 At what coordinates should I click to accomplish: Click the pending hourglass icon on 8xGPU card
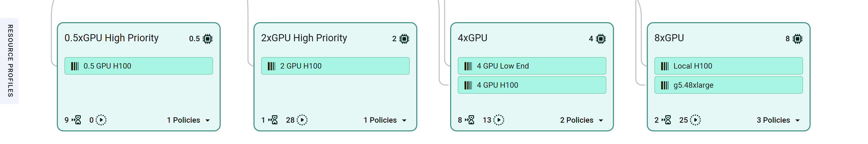click(x=667, y=120)
